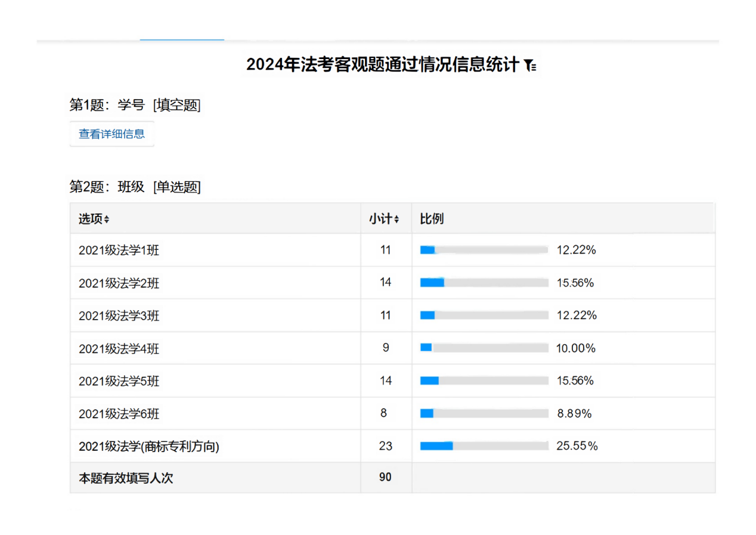Image resolution: width=756 pixels, height=535 pixels.
Task: Select the 2021级法学2班 row label
Action: [119, 283]
